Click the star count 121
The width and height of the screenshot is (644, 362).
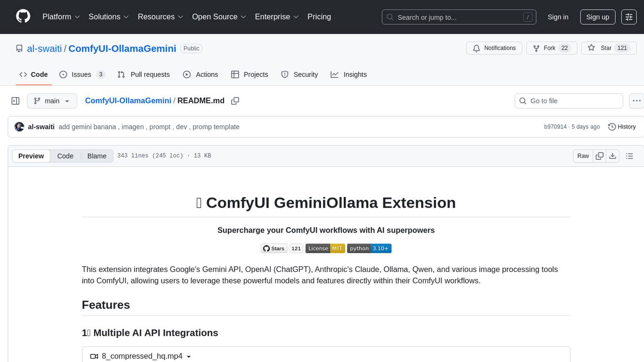click(622, 48)
